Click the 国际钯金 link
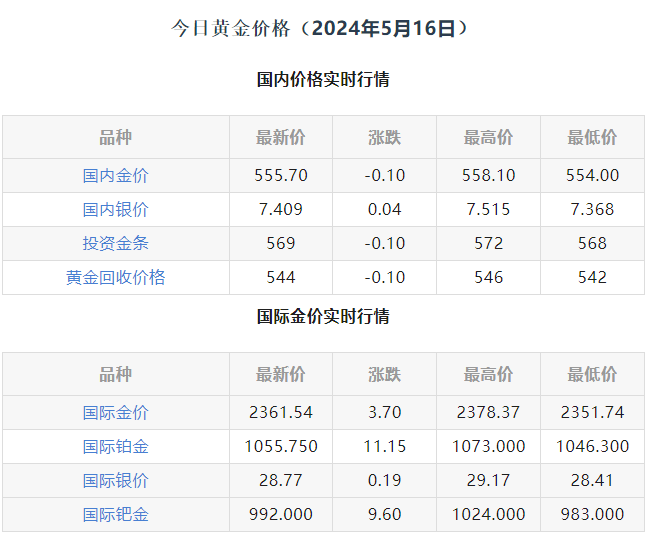The image size is (659, 542). click(x=115, y=514)
